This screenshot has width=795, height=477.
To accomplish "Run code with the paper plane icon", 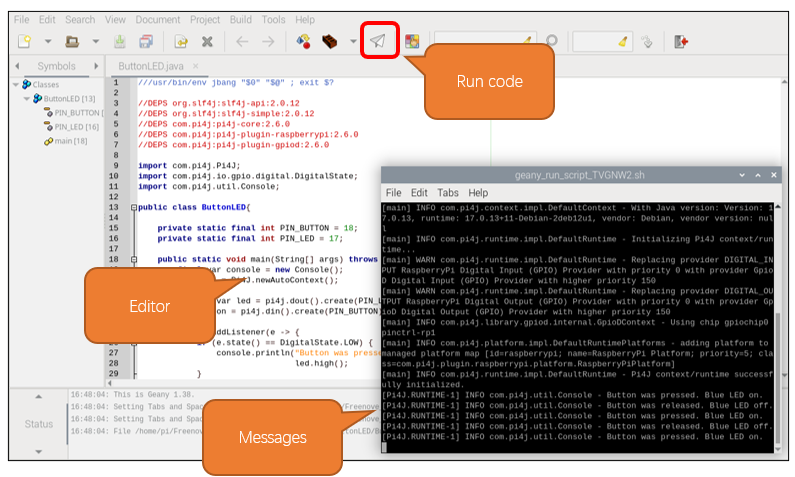I will tap(378, 41).
